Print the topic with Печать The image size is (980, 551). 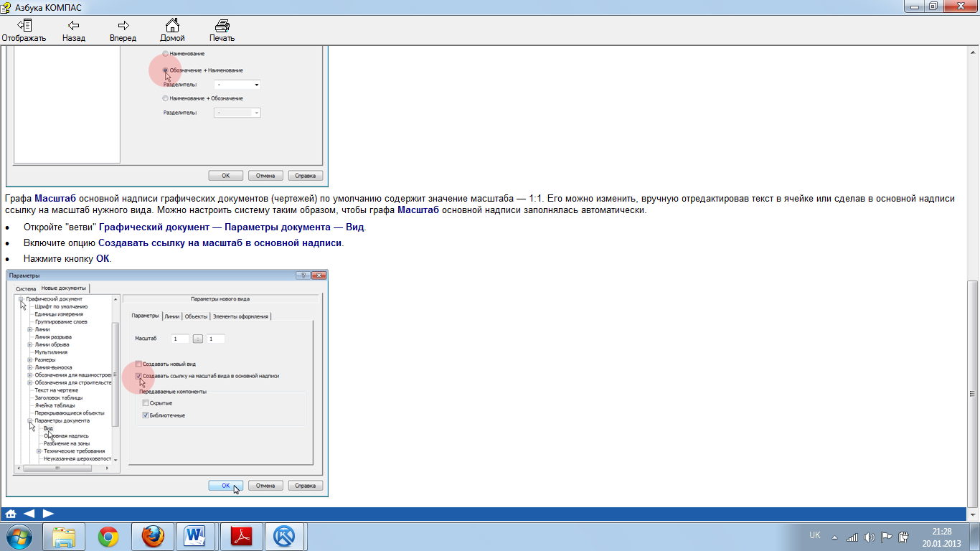tap(222, 31)
